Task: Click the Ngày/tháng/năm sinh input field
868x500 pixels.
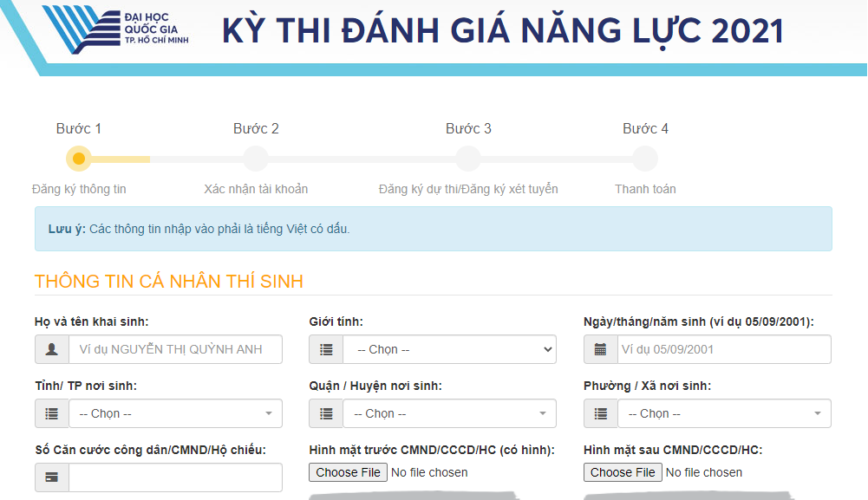Action: (x=724, y=349)
